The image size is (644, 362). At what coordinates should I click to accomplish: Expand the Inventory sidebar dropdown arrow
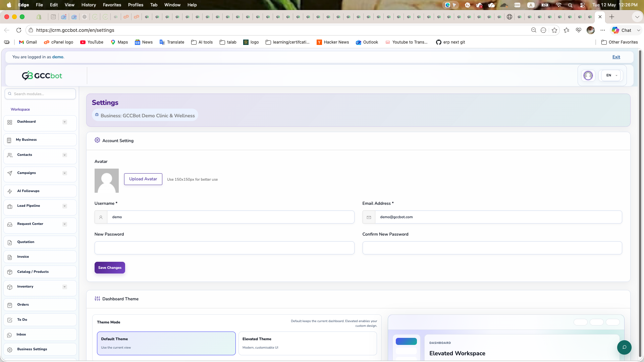tap(65, 287)
